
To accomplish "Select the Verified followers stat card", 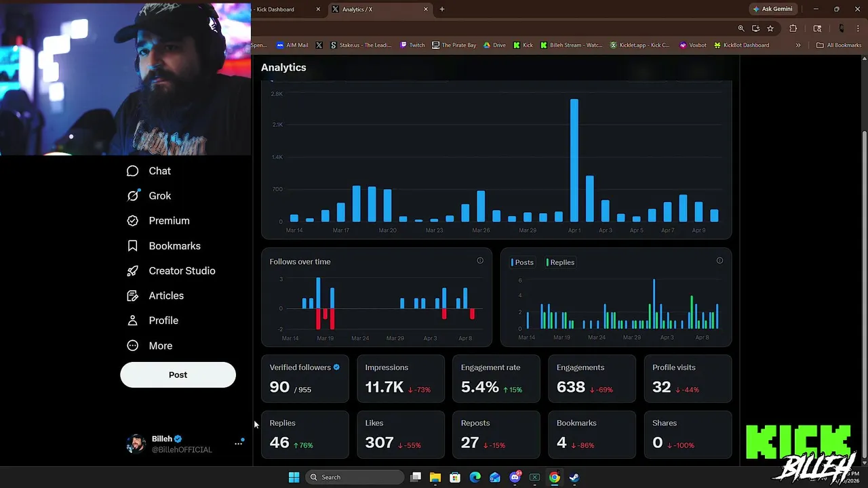I will pos(305,379).
